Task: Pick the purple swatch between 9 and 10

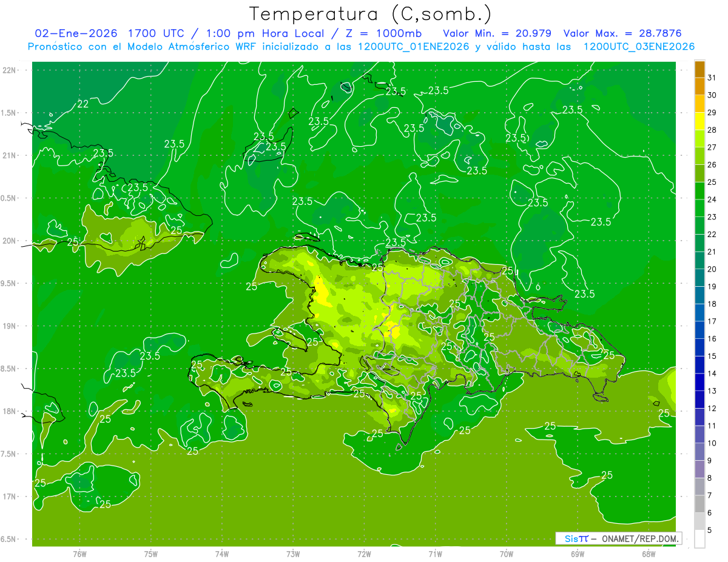Action: point(699,452)
